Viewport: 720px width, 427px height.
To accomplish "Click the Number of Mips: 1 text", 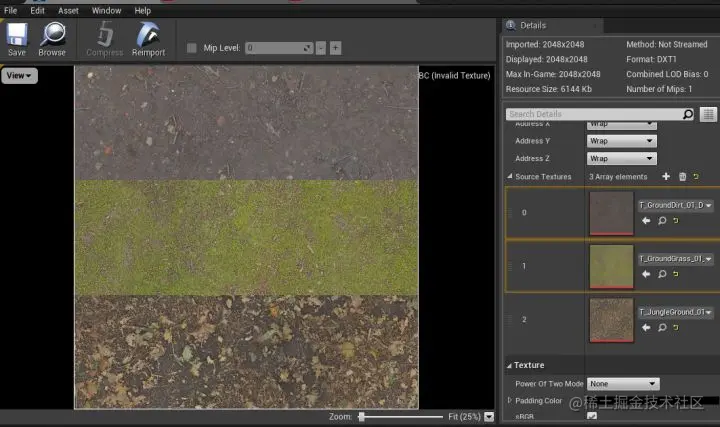I will coord(659,89).
